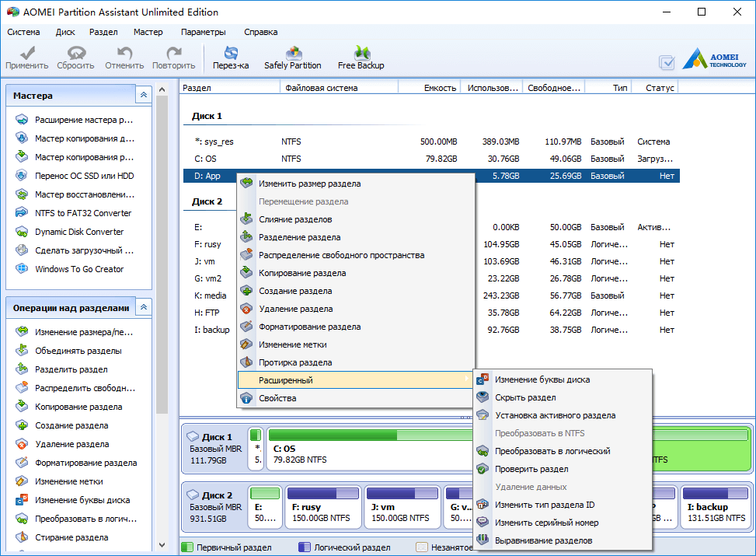Click the NTFS to FAT32 Converter icon
The width and height of the screenshot is (756, 556).
pos(22,213)
